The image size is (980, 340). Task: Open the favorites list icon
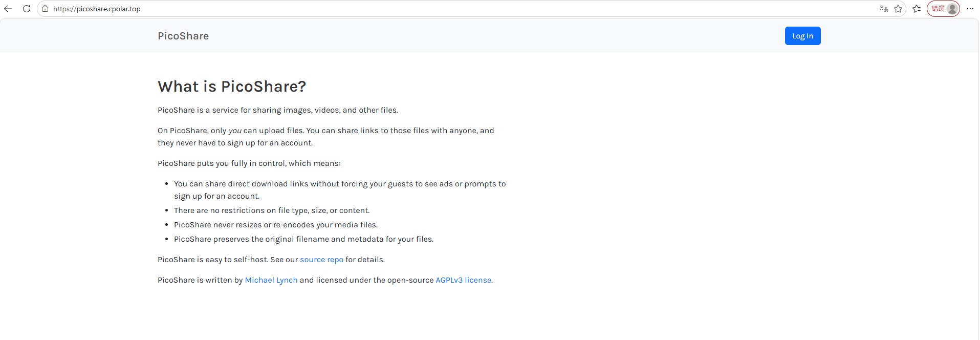[917, 9]
